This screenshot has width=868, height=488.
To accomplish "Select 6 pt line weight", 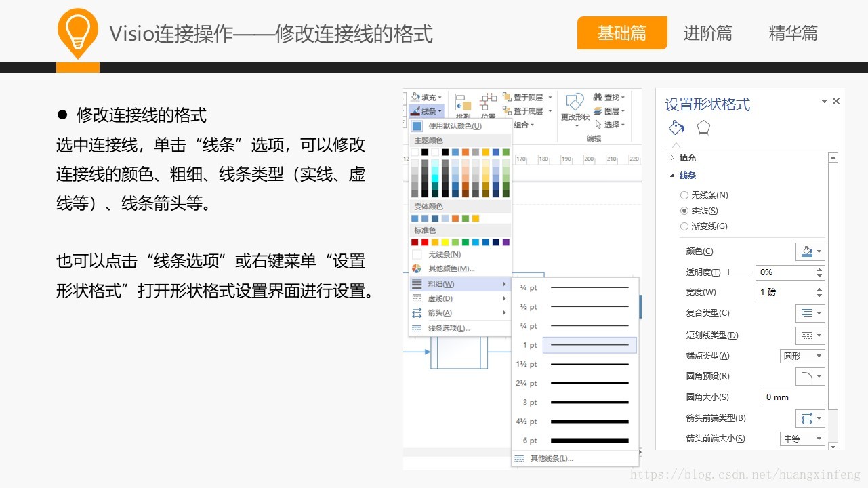I will pyautogui.click(x=575, y=441).
